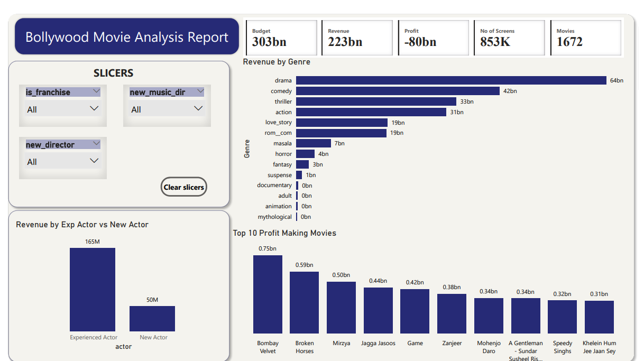This screenshot has width=644, height=361.
Task: Click the 165M data label
Action: [92, 242]
